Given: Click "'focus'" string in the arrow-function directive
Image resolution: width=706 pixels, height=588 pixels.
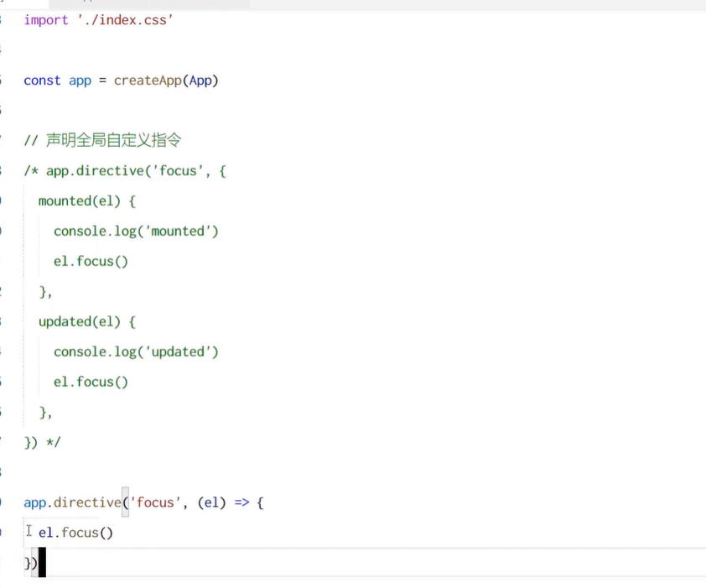Looking at the screenshot, I should coord(155,502).
